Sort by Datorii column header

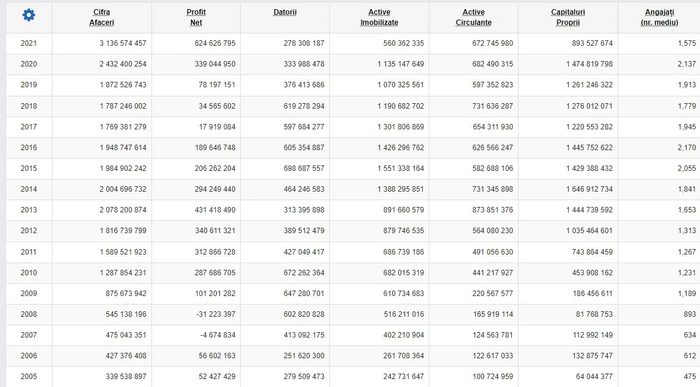(x=285, y=12)
